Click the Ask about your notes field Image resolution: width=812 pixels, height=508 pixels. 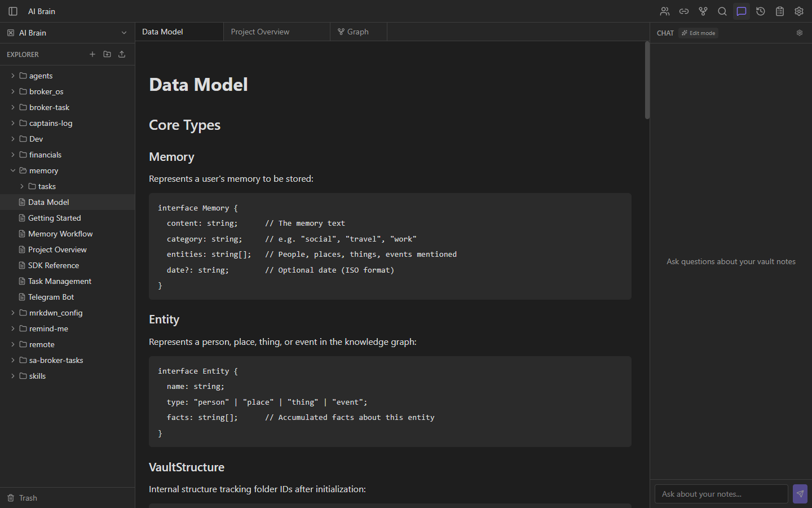(x=721, y=494)
